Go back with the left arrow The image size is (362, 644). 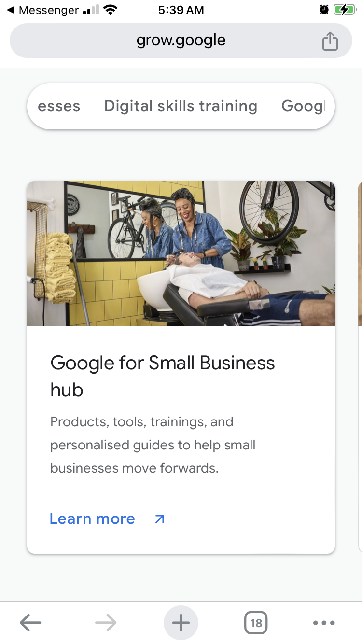[30, 623]
